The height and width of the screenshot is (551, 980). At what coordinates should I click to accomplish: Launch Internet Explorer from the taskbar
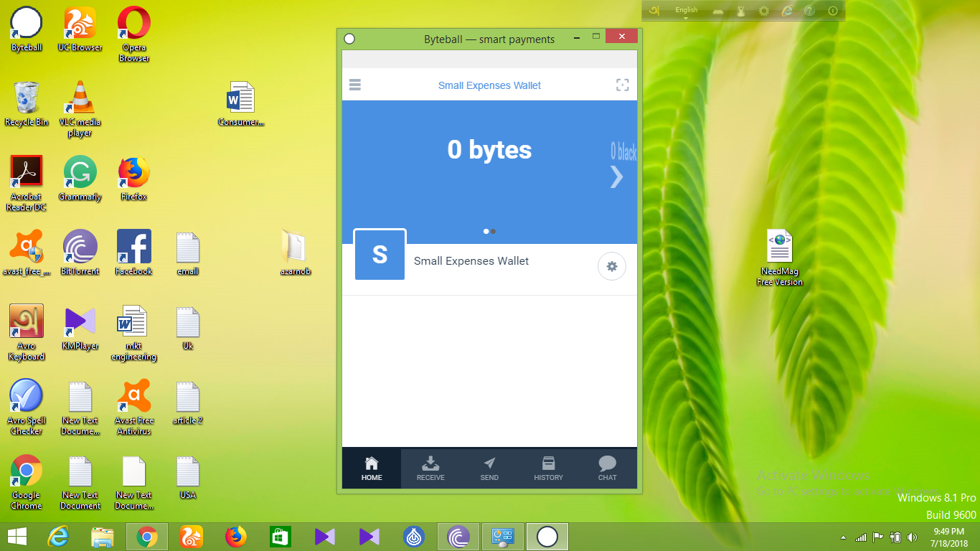tap(58, 536)
